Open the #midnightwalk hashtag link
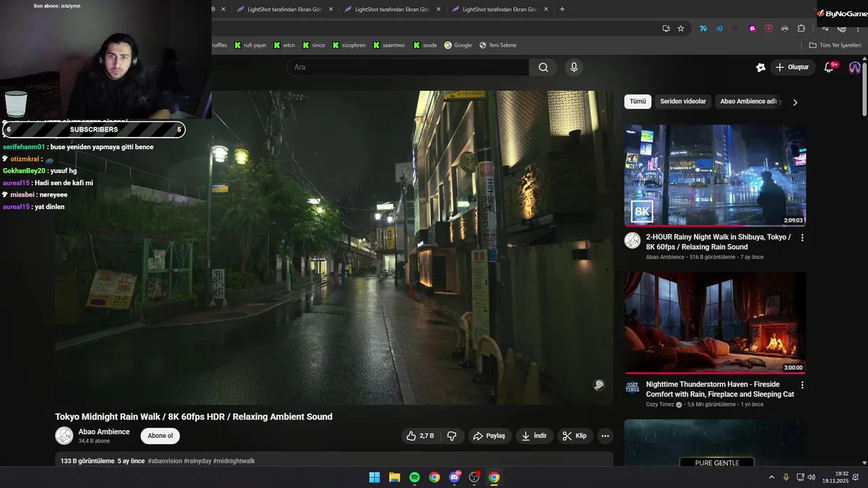The image size is (868, 488). click(234, 461)
